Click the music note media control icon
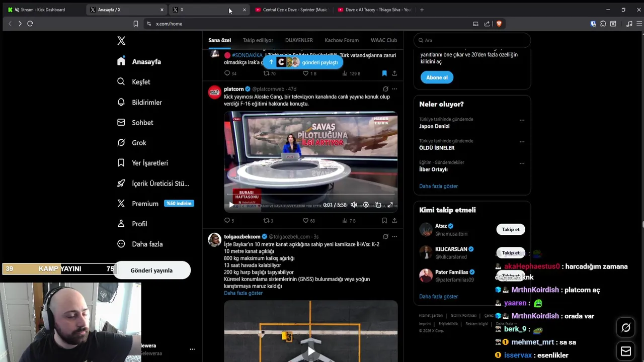 [x=629, y=24]
